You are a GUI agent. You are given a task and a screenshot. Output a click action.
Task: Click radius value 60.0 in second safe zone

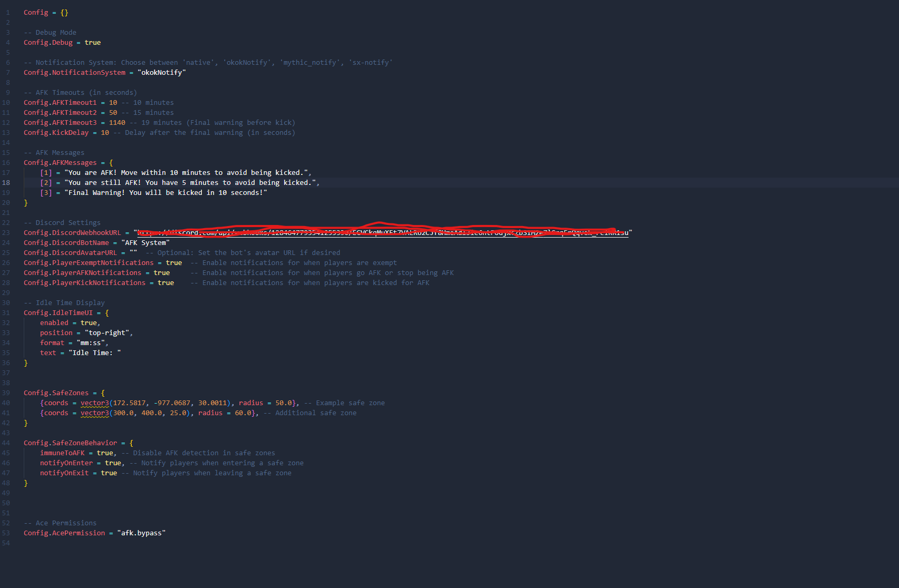243,413
